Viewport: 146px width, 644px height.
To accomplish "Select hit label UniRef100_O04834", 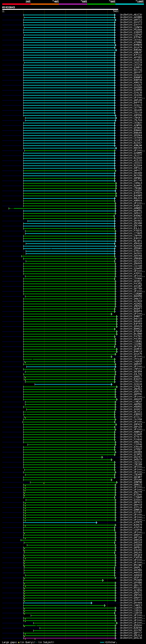I will click(131, 60).
